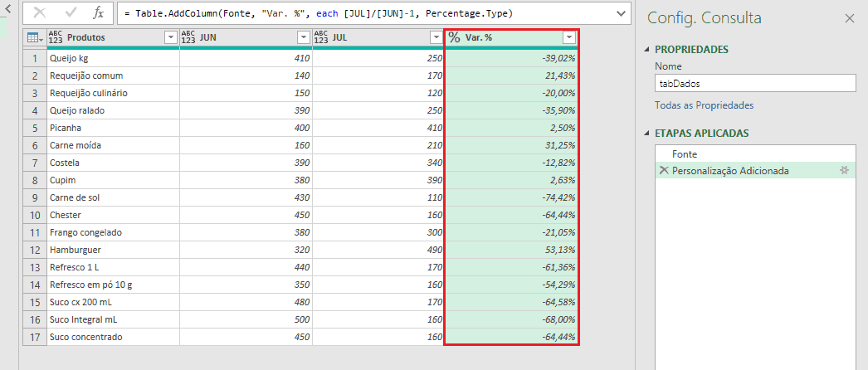
Task: Click the Suco Integral mL cell
Action: pos(114,319)
